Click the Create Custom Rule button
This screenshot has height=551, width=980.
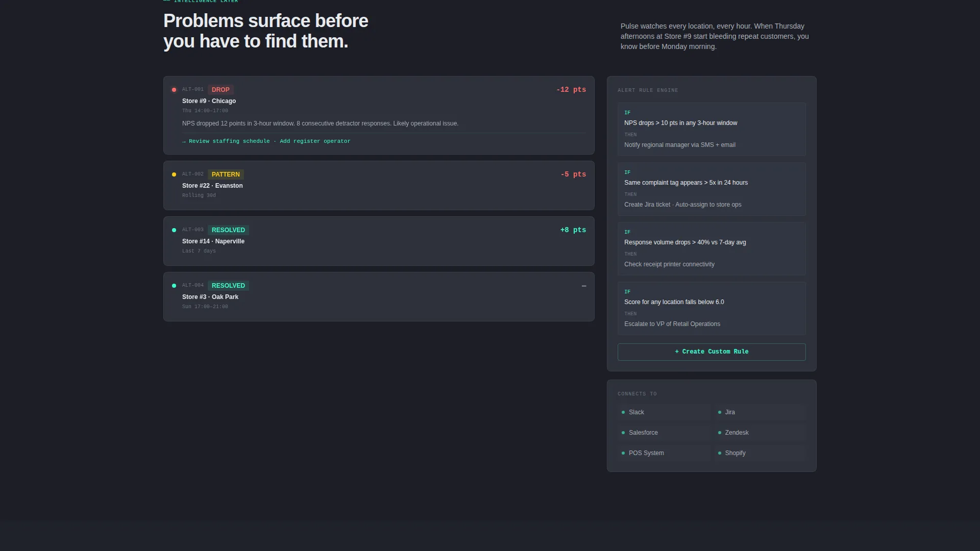[712, 352]
